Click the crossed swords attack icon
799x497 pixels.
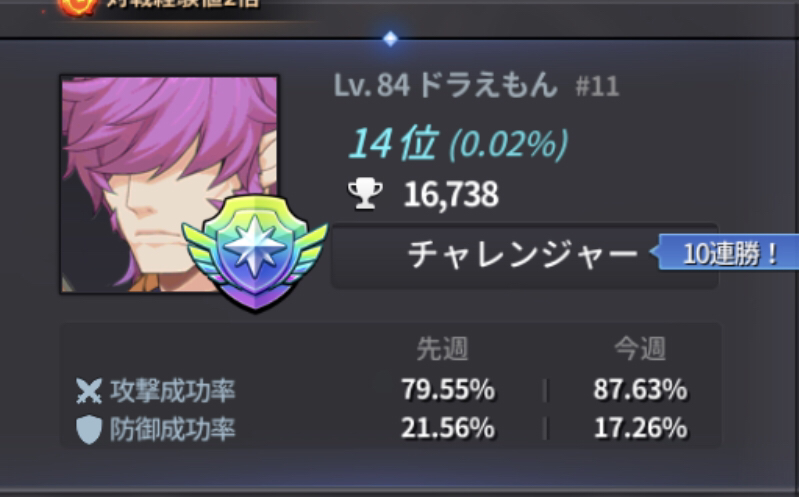tap(89, 391)
